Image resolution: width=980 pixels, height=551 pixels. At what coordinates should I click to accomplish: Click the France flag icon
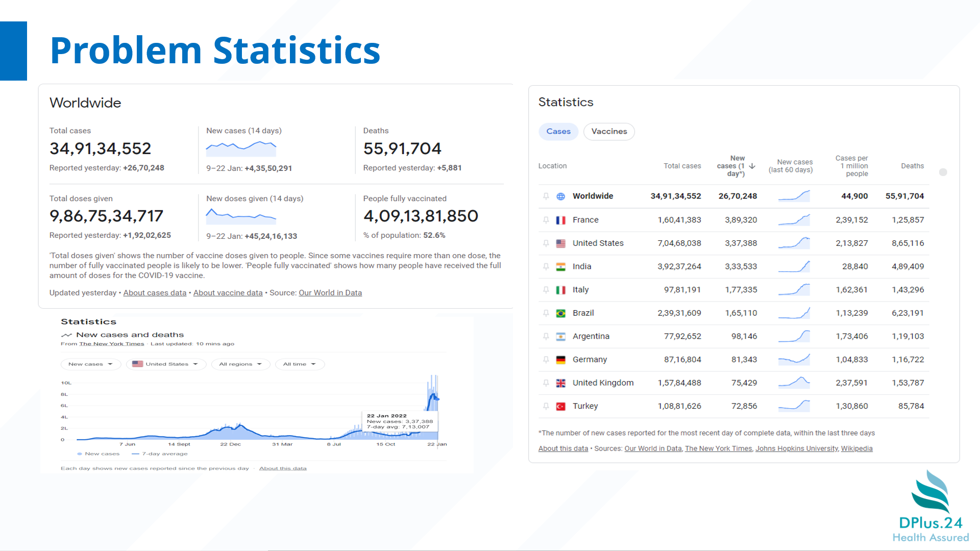pyautogui.click(x=560, y=220)
